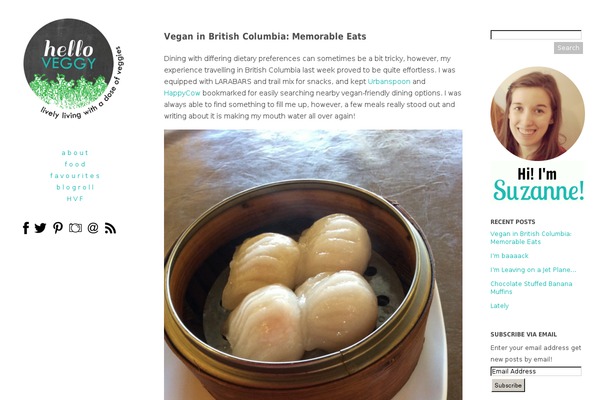Open the Instagram camera icon
600x400 pixels.
coord(75,228)
